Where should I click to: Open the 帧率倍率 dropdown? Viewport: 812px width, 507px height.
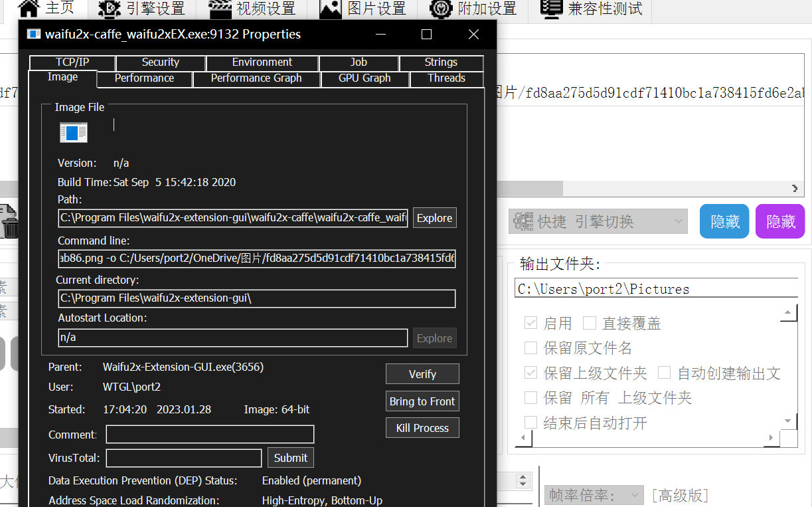click(x=594, y=496)
